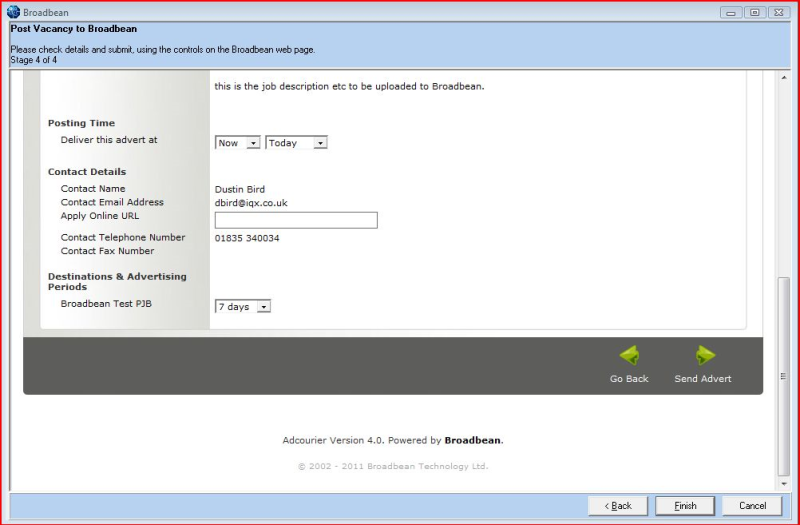Click the green Send Advert arrow icon
Viewport: 800px width, 525px height.
(705, 355)
